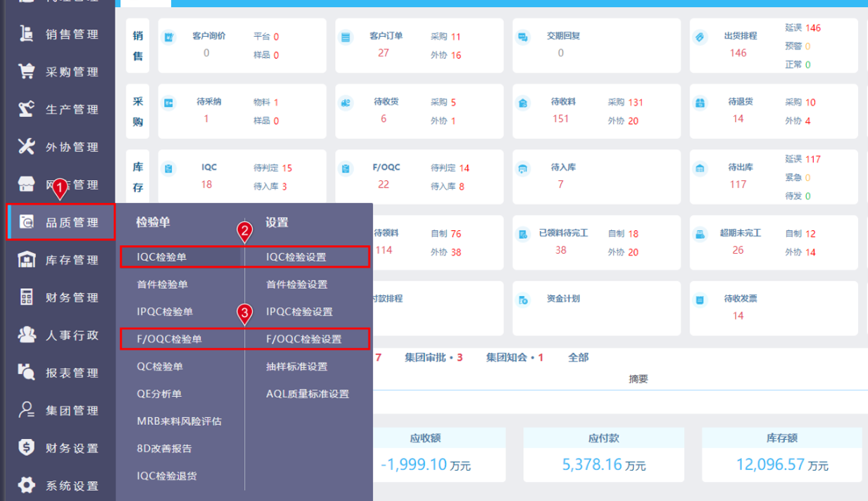Open 8D改善报告 menu entry
The image size is (868, 501).
tap(165, 448)
